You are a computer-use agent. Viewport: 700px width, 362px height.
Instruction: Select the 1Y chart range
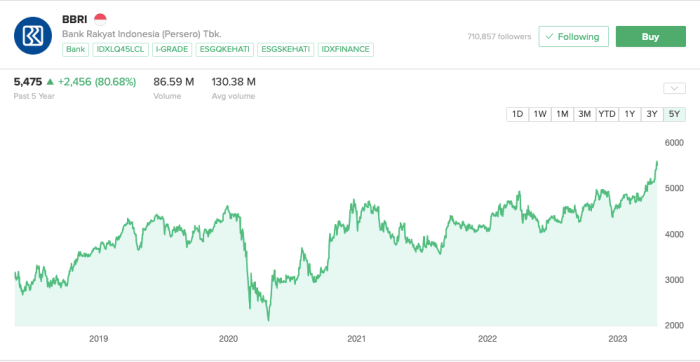click(629, 114)
